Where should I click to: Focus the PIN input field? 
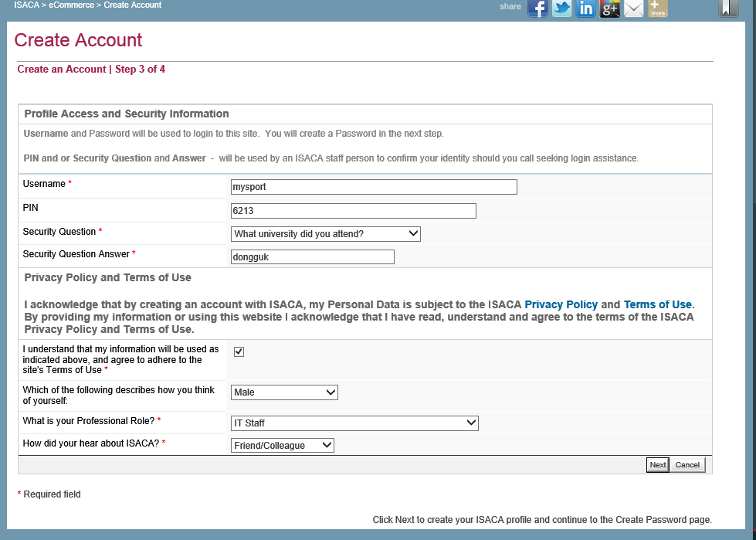pos(354,211)
